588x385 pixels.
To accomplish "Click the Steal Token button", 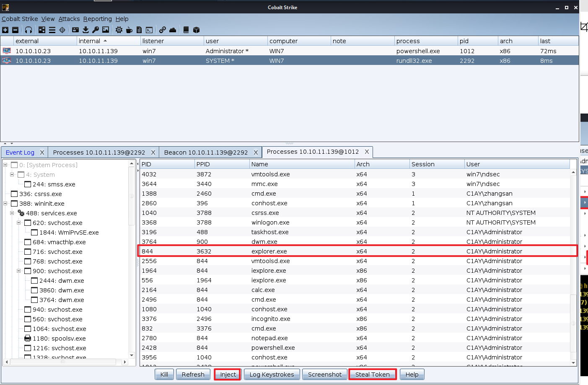I will click(373, 375).
